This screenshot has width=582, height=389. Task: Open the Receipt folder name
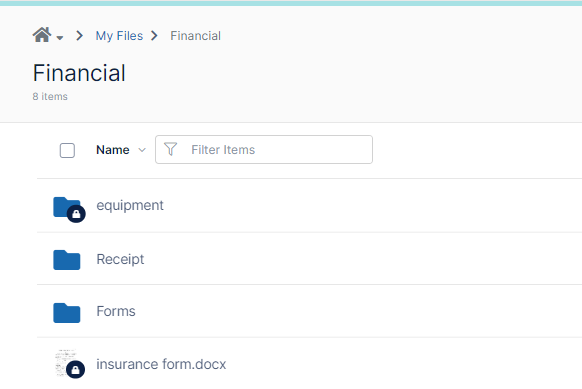pyautogui.click(x=120, y=259)
